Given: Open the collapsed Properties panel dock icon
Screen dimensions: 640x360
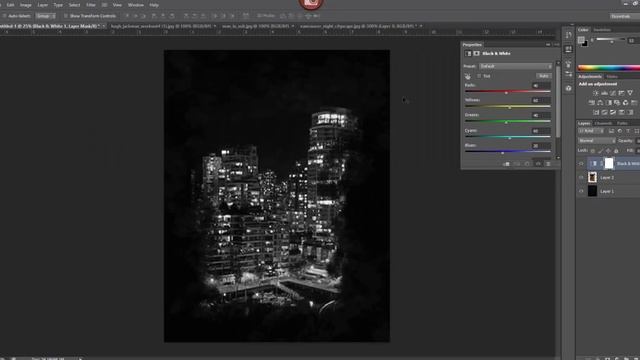Looking at the screenshot, I should point(569,49).
